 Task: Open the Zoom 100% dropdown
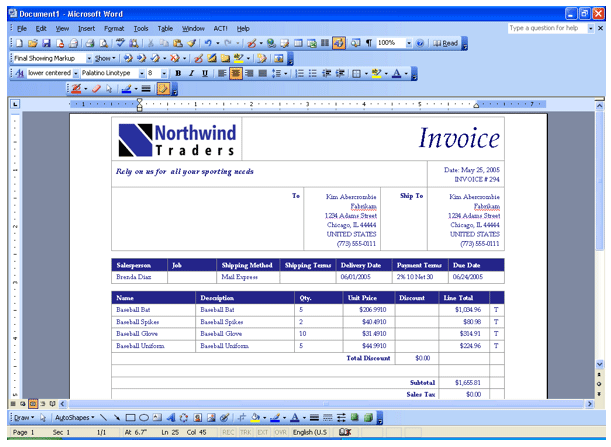point(407,43)
